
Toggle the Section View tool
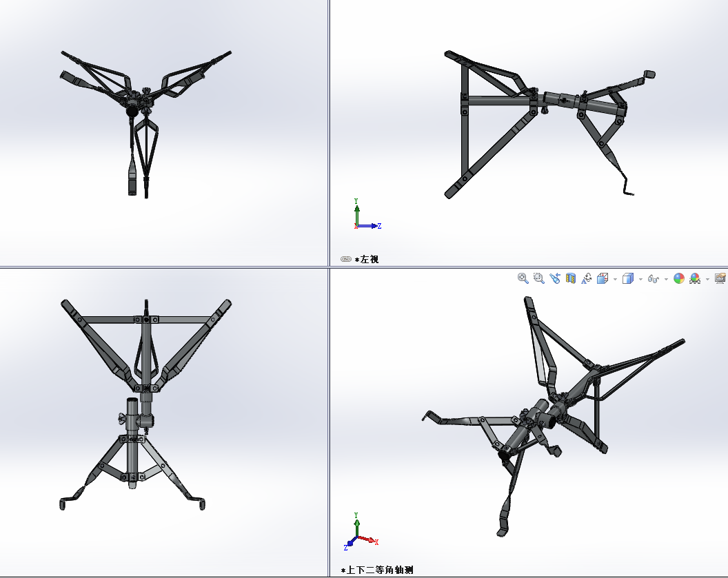571,278
